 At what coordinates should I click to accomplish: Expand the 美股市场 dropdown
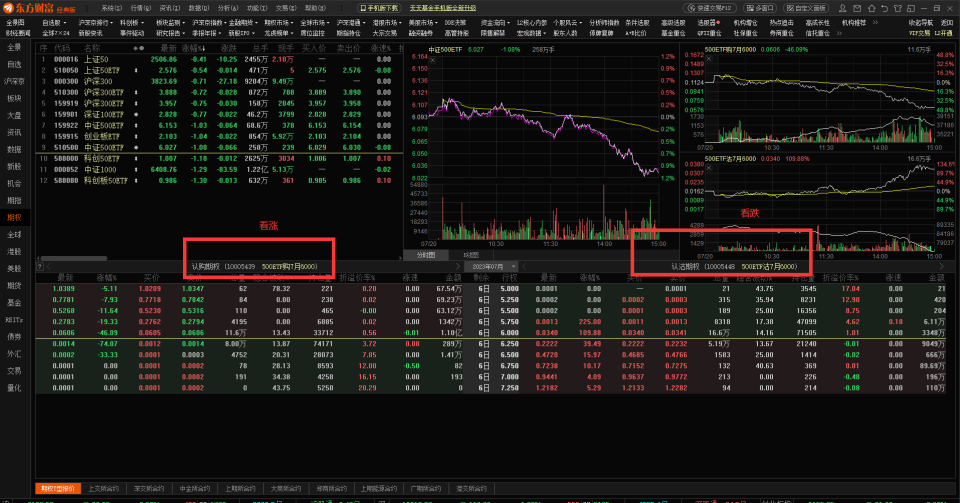pyautogui.click(x=423, y=23)
